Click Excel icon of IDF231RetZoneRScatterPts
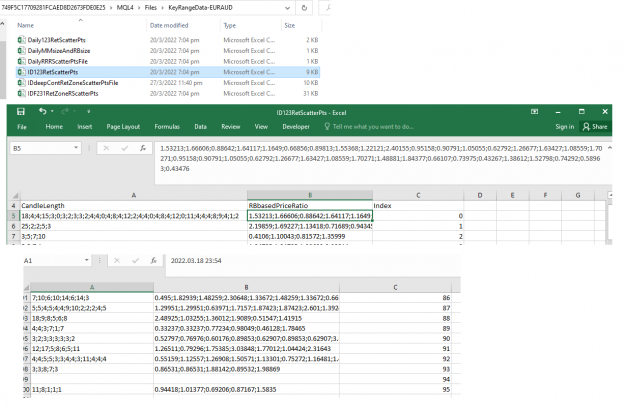This screenshot has width=625, height=408. click(22, 94)
